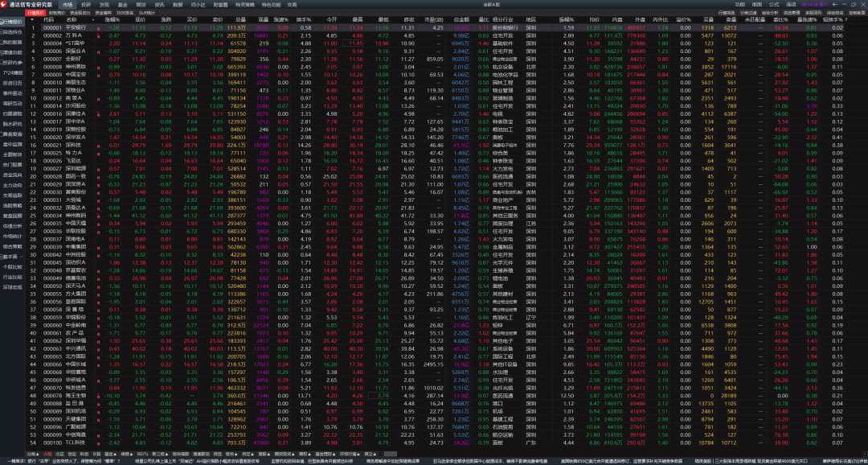Open 行情报价 in the left sidebar

coord(12,23)
